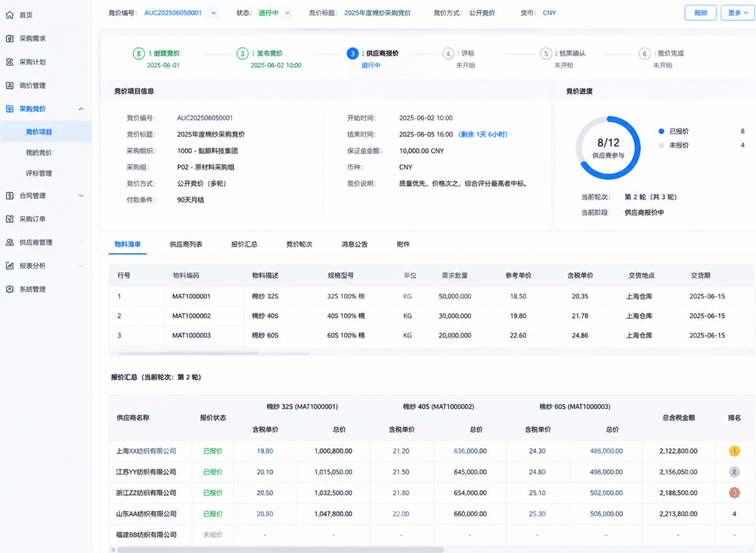
Task: Click the 剩余 1天 6小时 countdown text
Action: [483, 134]
